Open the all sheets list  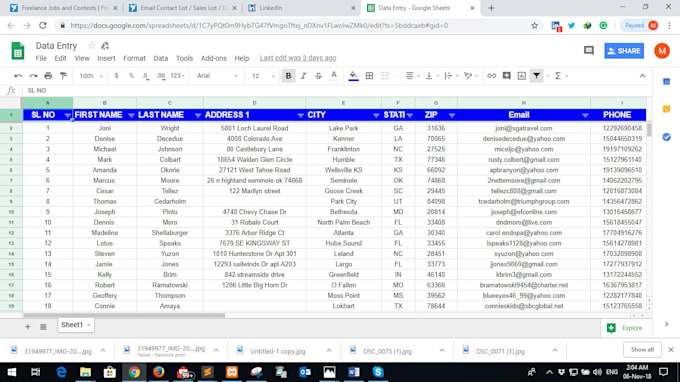[43, 327]
